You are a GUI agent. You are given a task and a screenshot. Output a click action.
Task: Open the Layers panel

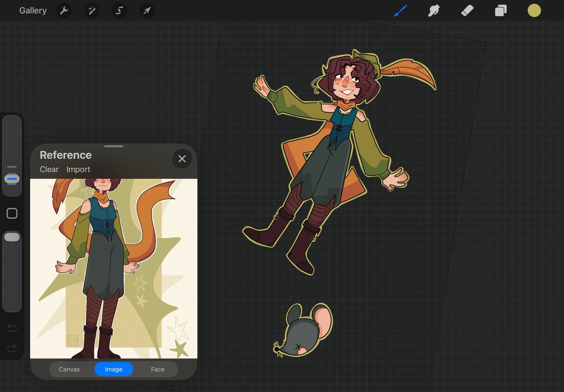point(500,10)
